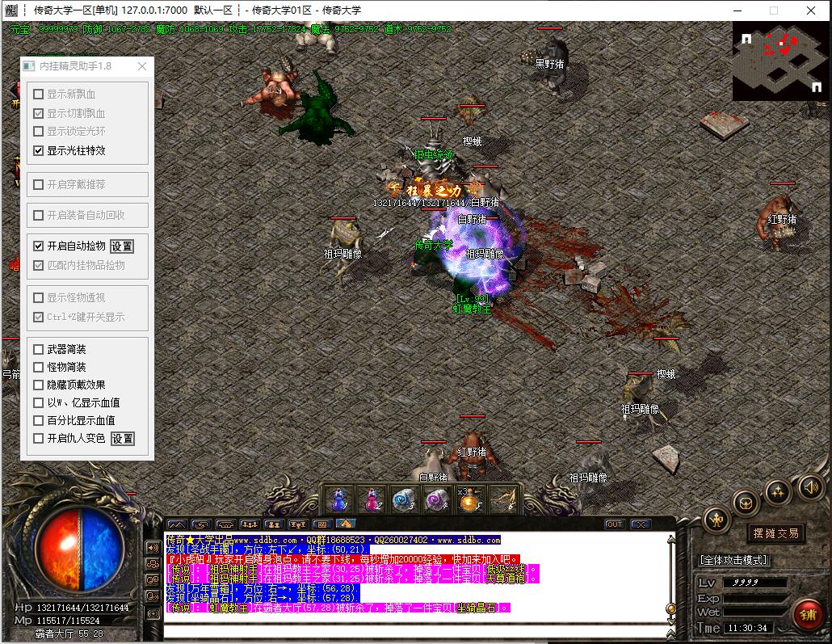Viewport: 832px width, 644px height.
Task: Open the skills stars round button
Action: point(777,491)
